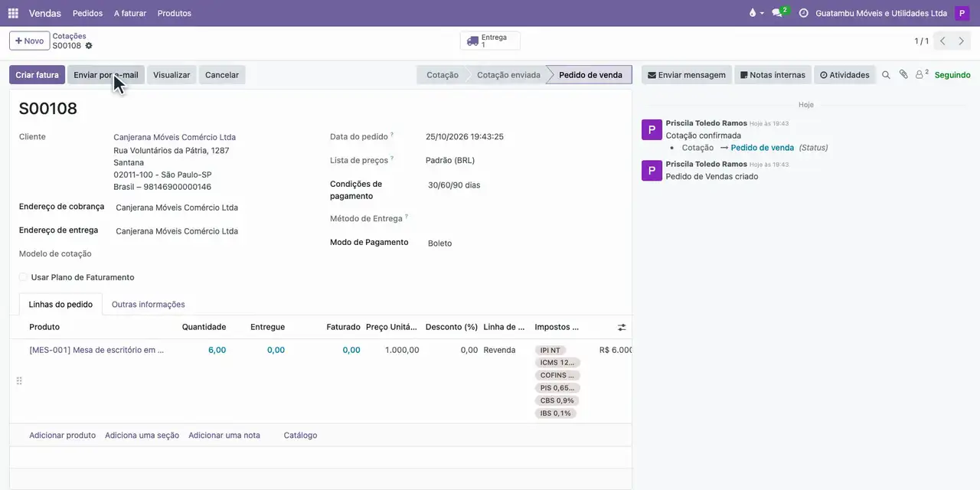Click the Visualizar button
980x490 pixels.
click(171, 75)
